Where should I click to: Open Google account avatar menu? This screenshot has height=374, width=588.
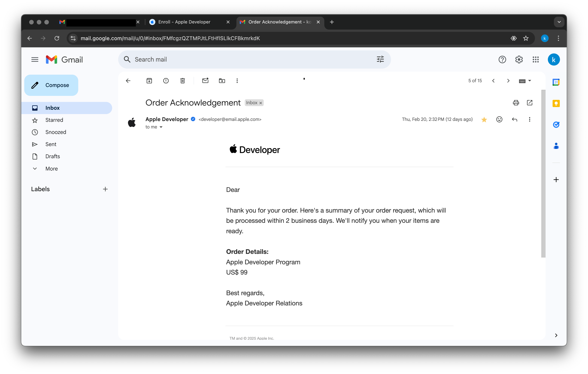pos(554,59)
